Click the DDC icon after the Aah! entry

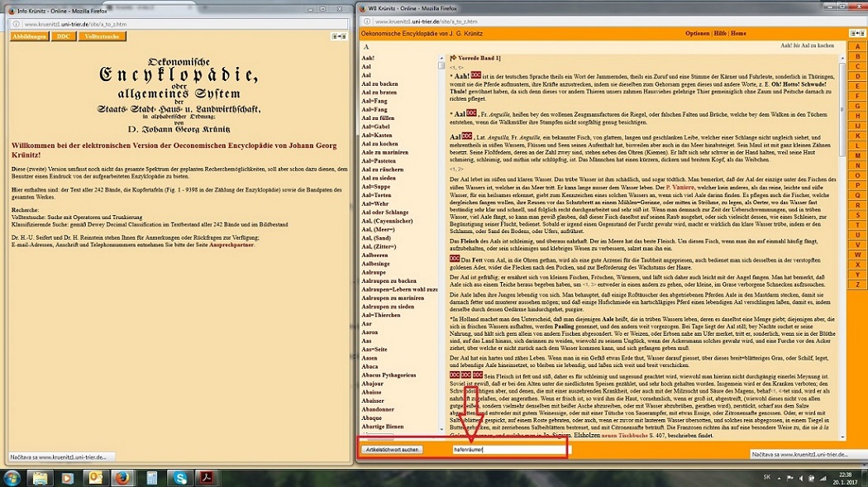click(476, 75)
